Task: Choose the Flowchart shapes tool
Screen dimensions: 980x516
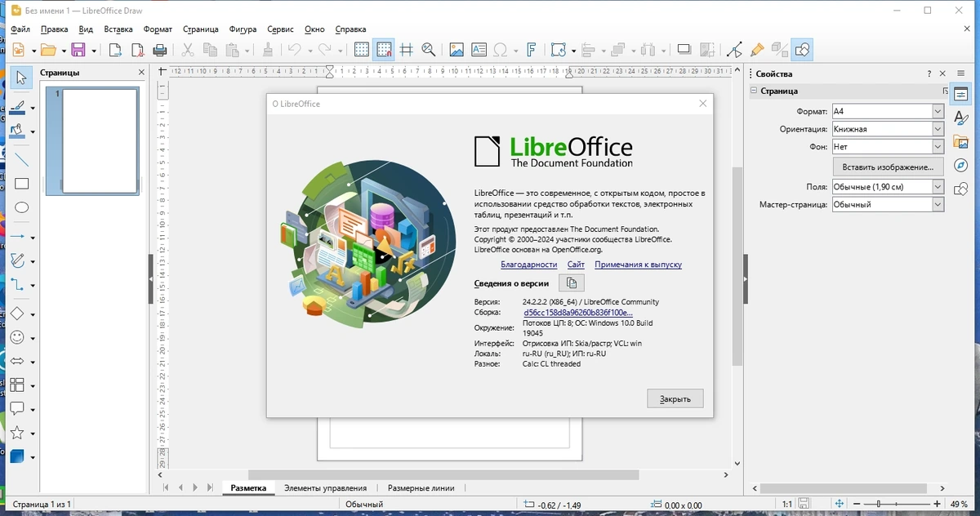Action: point(17,385)
